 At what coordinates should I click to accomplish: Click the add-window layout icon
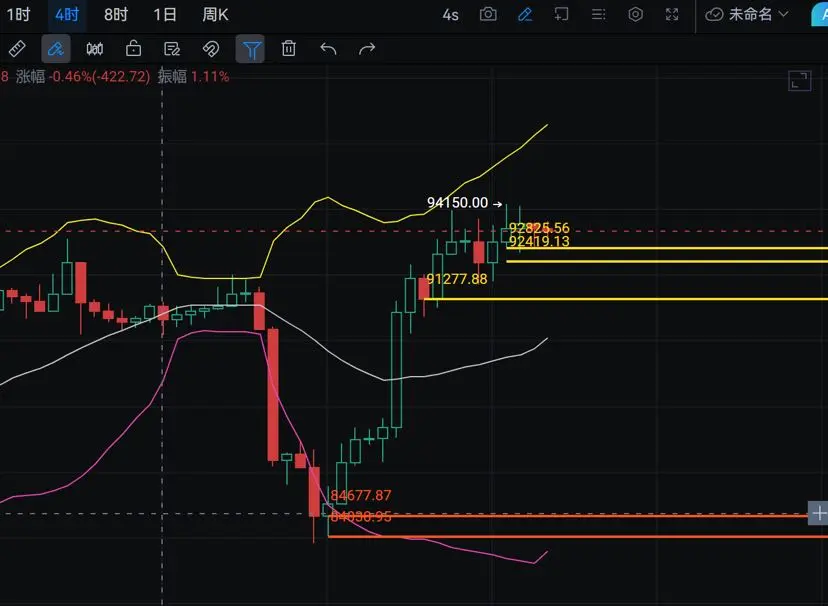pyautogui.click(x=561, y=14)
